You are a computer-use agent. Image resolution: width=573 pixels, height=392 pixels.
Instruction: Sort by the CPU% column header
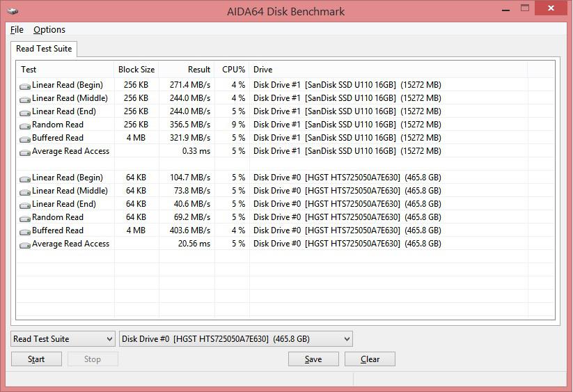pos(232,70)
